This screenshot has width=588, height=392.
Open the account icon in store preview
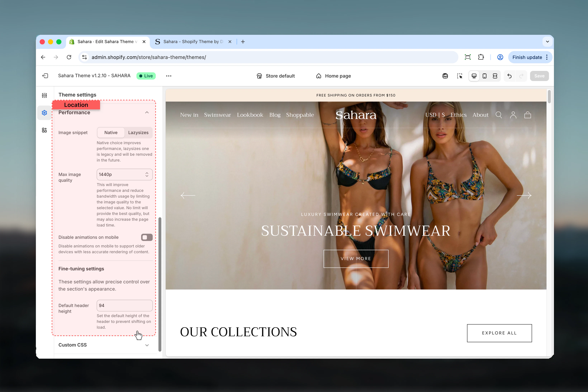513,115
